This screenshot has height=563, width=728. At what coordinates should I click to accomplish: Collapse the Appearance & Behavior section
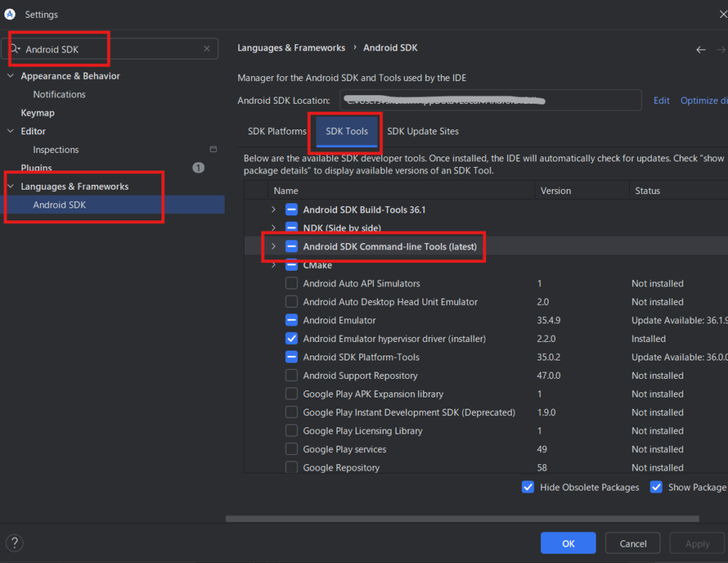click(10, 76)
